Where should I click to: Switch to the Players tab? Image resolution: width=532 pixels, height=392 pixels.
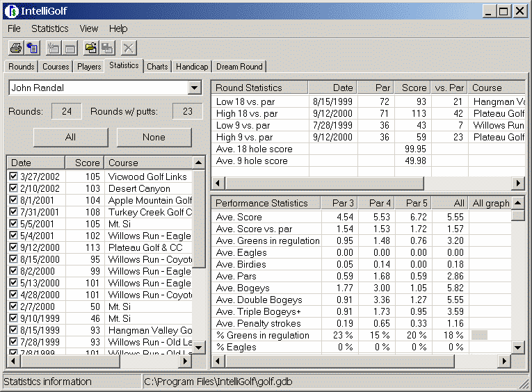pos(89,67)
